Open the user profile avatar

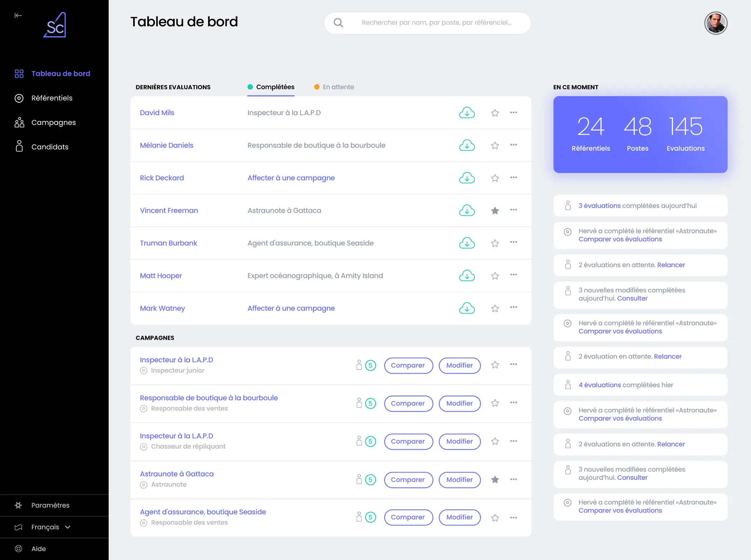pos(716,23)
